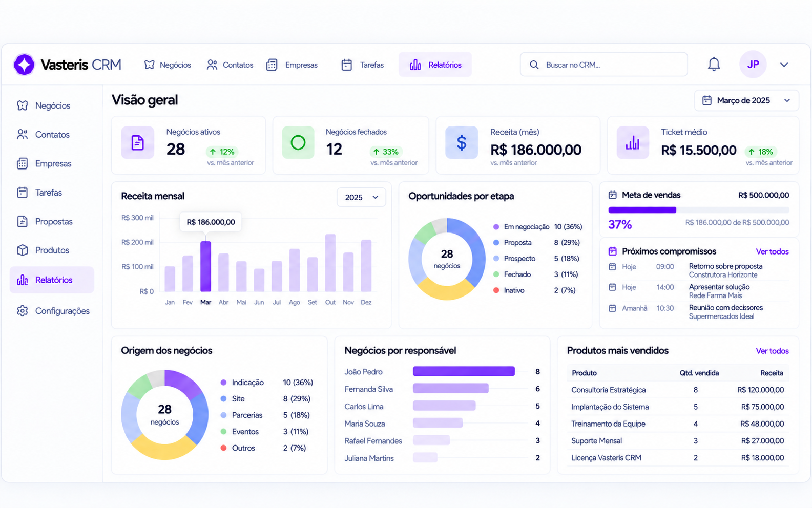Click the R$ 186.000,00 chart tooltip
Screen dimensions: 812x508
(211, 222)
